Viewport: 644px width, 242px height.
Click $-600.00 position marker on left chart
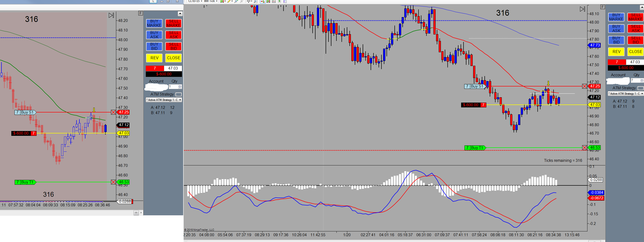(x=24, y=133)
